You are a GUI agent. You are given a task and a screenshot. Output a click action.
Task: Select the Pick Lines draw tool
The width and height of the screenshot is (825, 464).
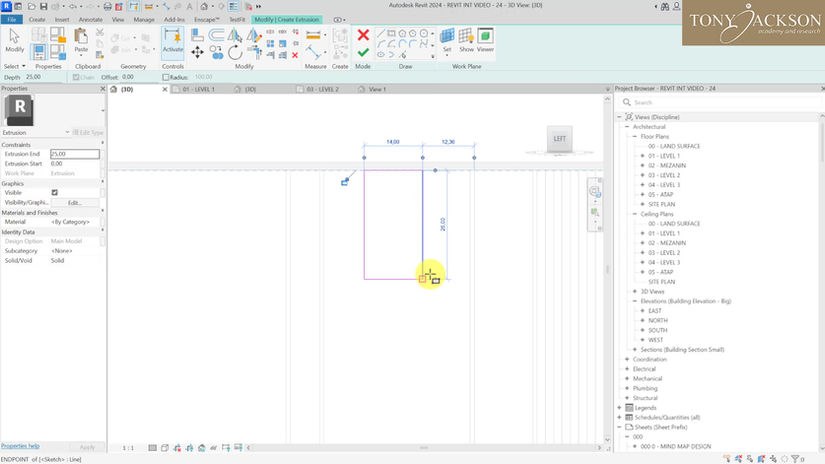click(x=403, y=55)
